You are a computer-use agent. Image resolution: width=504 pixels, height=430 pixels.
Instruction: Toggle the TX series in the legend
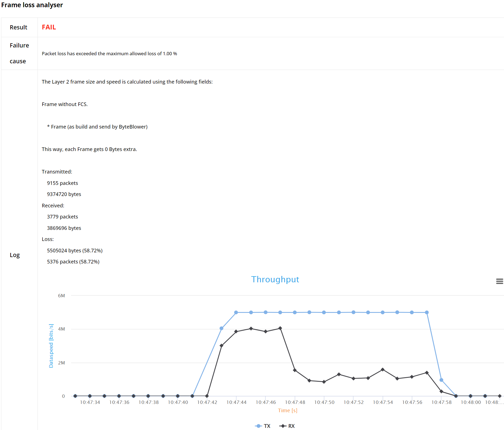pyautogui.click(x=263, y=426)
